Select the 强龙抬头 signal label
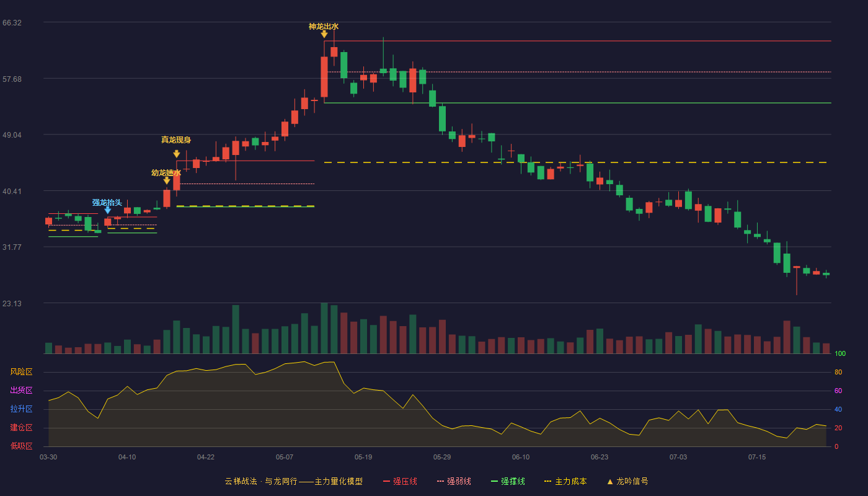 click(107, 203)
